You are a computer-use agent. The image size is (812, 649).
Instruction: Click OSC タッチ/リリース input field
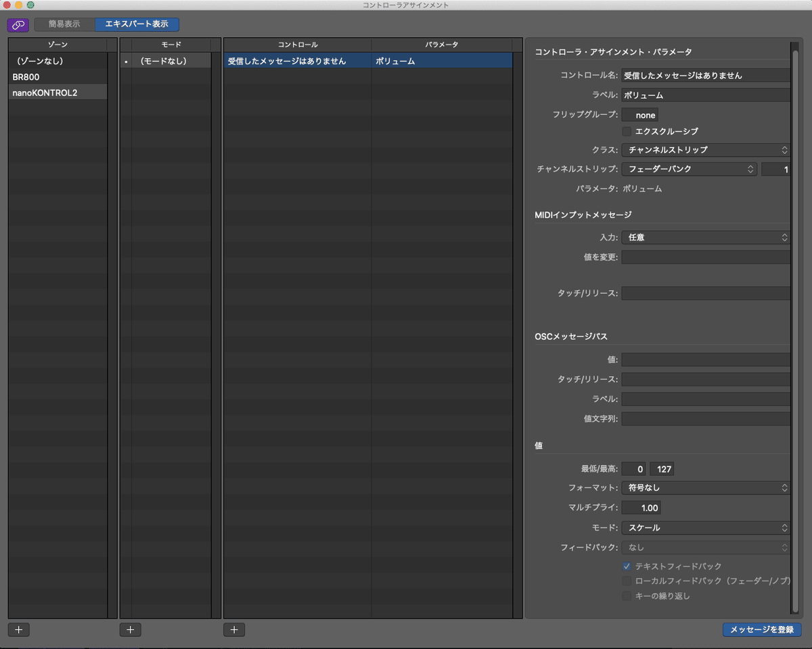click(706, 380)
